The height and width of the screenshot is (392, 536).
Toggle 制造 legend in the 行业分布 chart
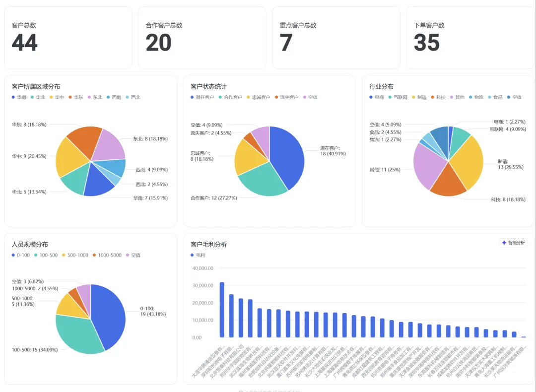[x=419, y=97]
